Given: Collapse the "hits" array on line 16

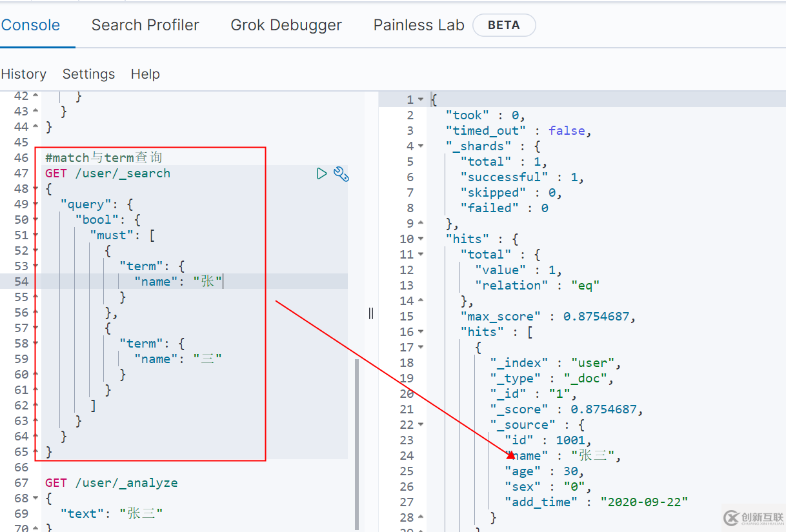Looking at the screenshot, I should (x=421, y=332).
